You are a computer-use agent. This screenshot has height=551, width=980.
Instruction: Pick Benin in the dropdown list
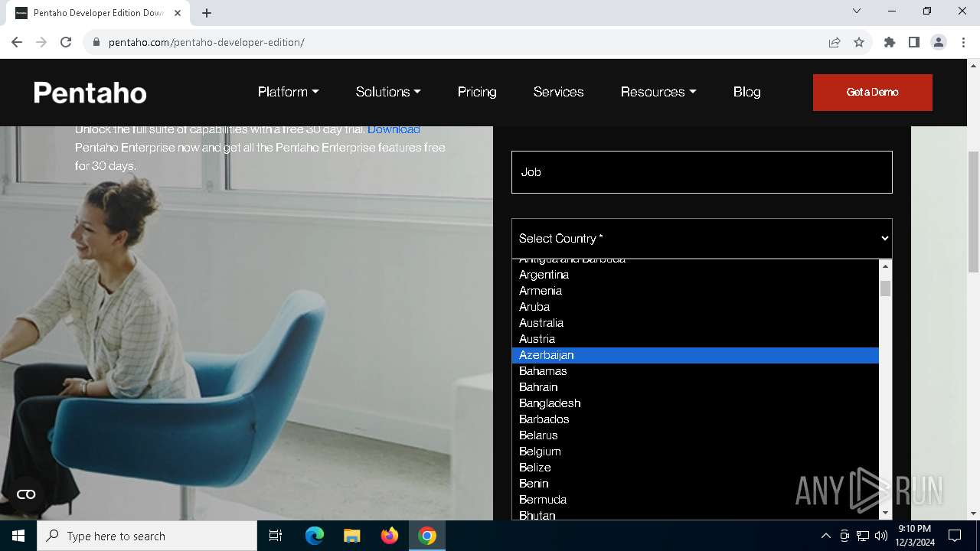coord(695,484)
